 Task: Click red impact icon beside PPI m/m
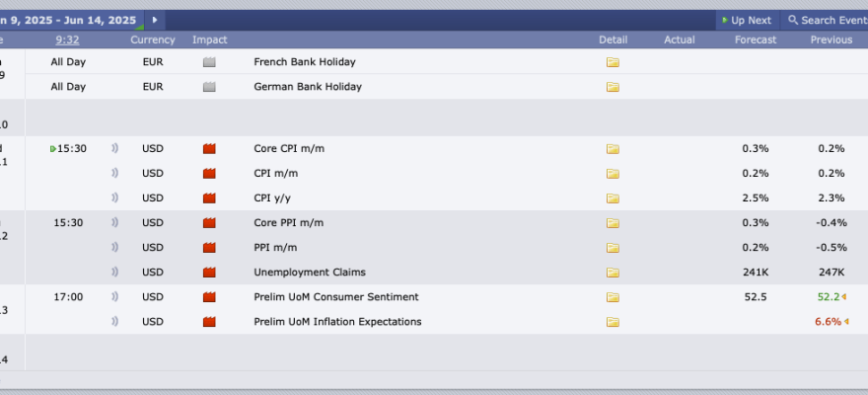coord(209,247)
